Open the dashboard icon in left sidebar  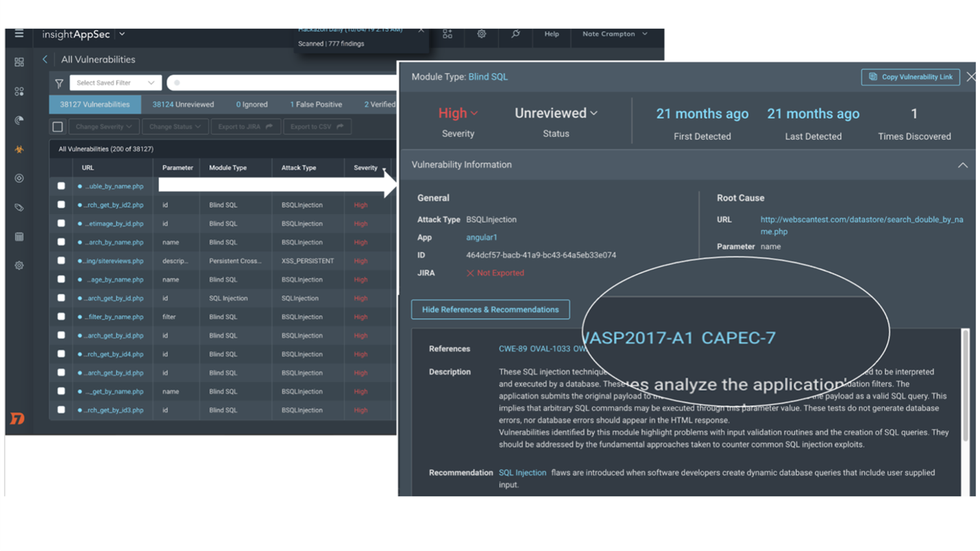tap(19, 62)
